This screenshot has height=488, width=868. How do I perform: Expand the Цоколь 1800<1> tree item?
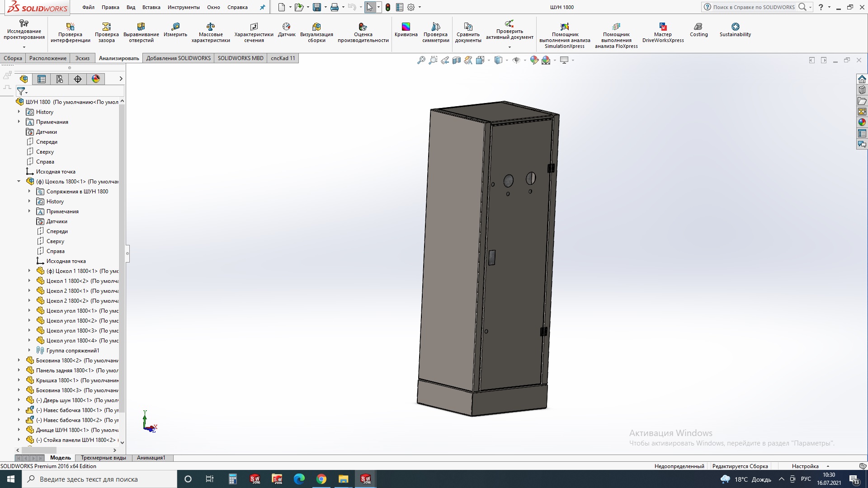pos(19,181)
